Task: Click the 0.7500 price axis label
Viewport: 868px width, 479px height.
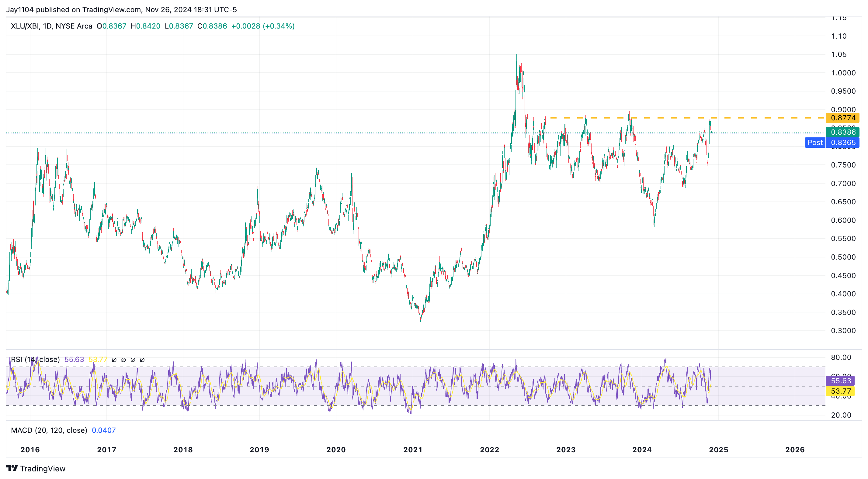Action: tap(843, 165)
